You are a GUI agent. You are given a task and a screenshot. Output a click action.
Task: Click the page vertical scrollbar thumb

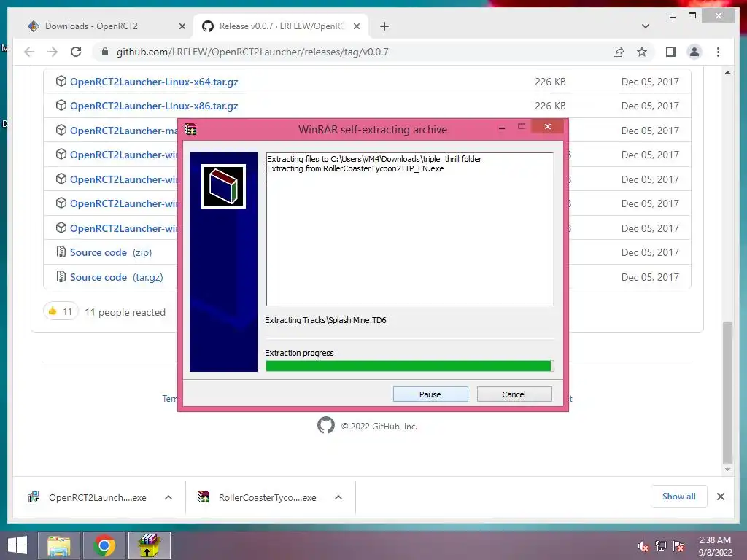point(727,393)
